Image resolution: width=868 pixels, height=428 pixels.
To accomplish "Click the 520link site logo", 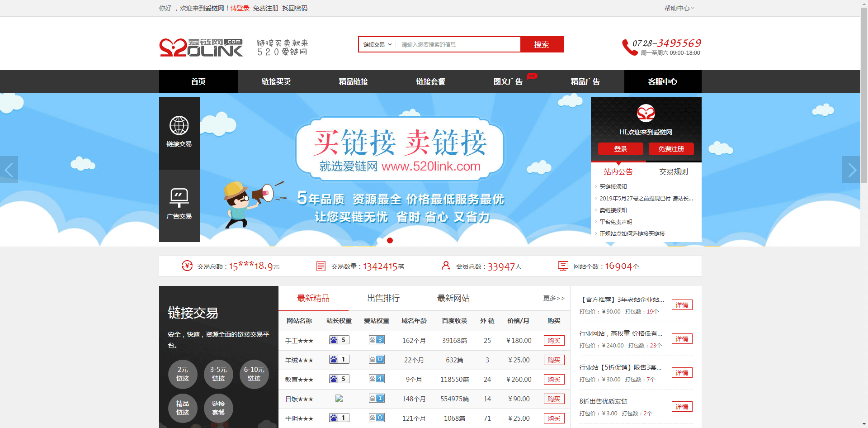I will [201, 47].
